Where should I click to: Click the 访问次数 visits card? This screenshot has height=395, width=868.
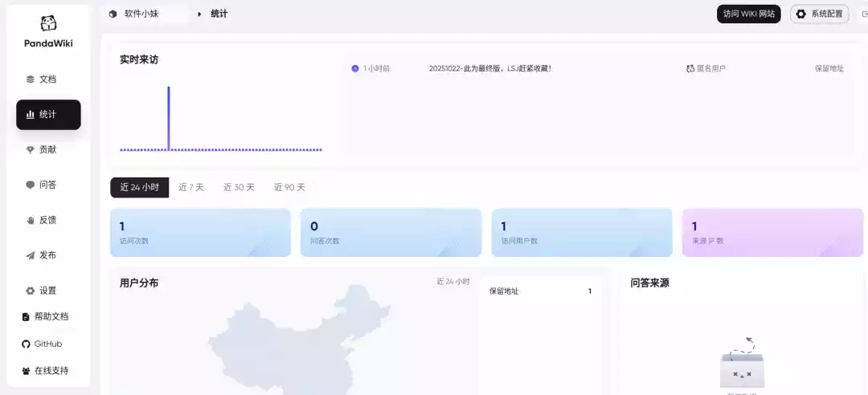(x=200, y=232)
